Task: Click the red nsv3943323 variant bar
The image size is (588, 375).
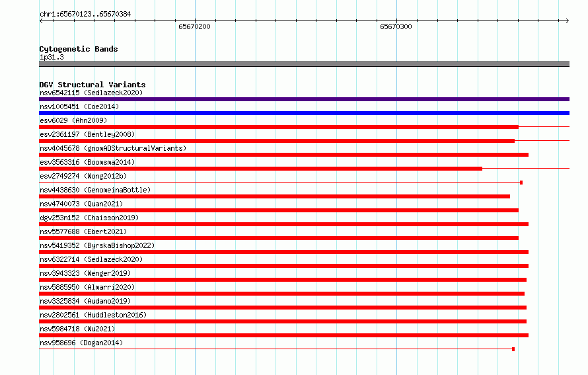Action: [283, 280]
